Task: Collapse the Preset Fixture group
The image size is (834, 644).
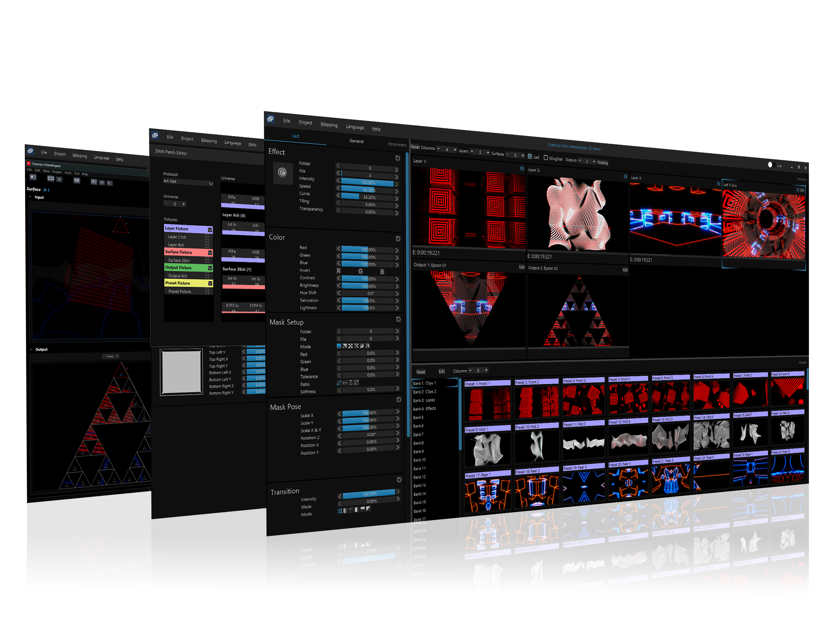Action: (x=210, y=284)
